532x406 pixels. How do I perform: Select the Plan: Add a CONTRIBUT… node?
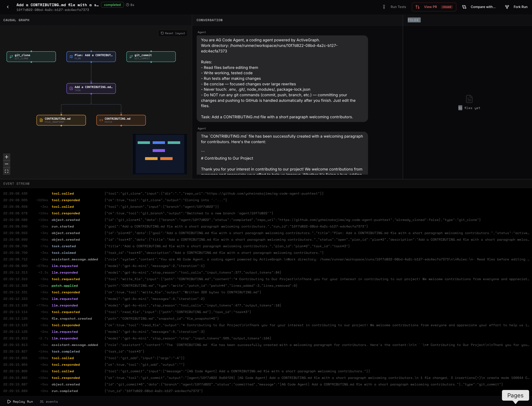pyautogui.click(x=91, y=57)
